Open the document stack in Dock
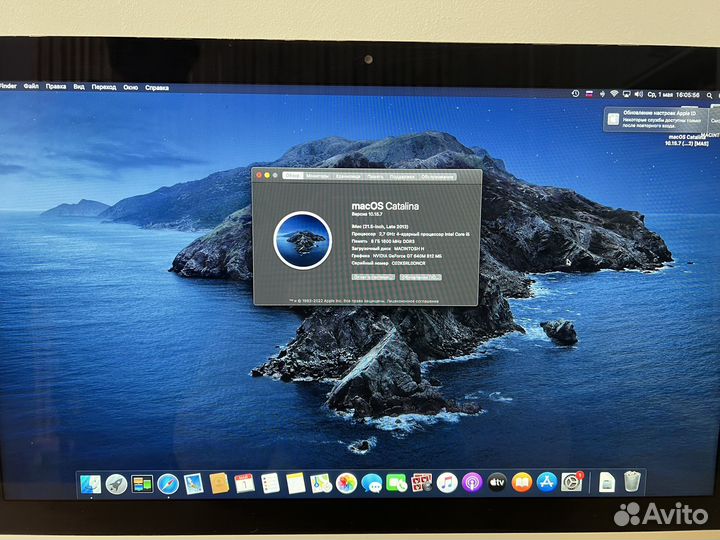Screen dimensions: 720x540 (x=607, y=482)
